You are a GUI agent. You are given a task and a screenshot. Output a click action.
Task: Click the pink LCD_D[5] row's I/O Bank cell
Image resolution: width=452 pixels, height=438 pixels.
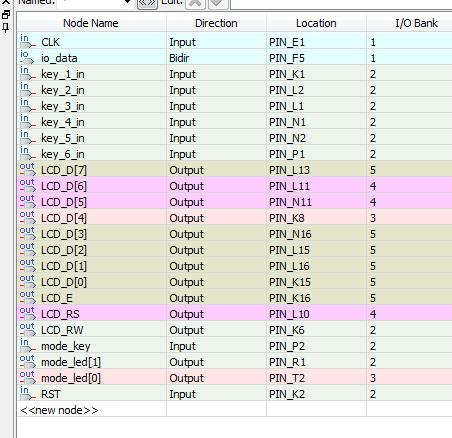(410, 202)
